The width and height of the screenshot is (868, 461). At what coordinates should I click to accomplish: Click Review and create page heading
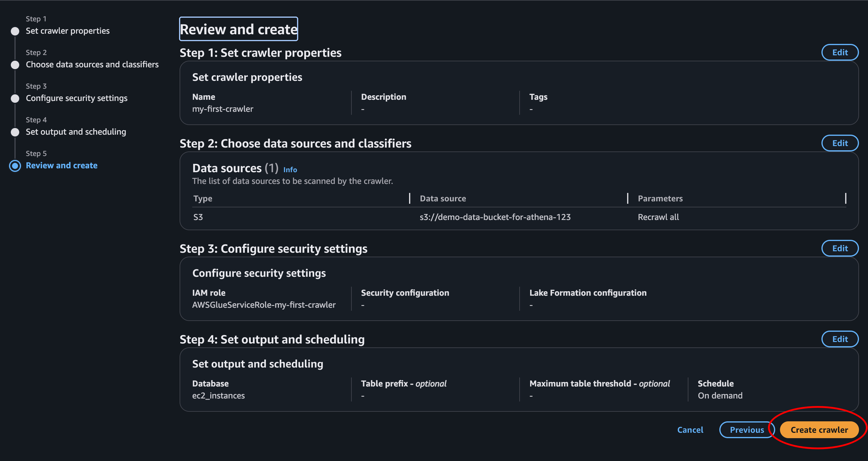(x=238, y=29)
